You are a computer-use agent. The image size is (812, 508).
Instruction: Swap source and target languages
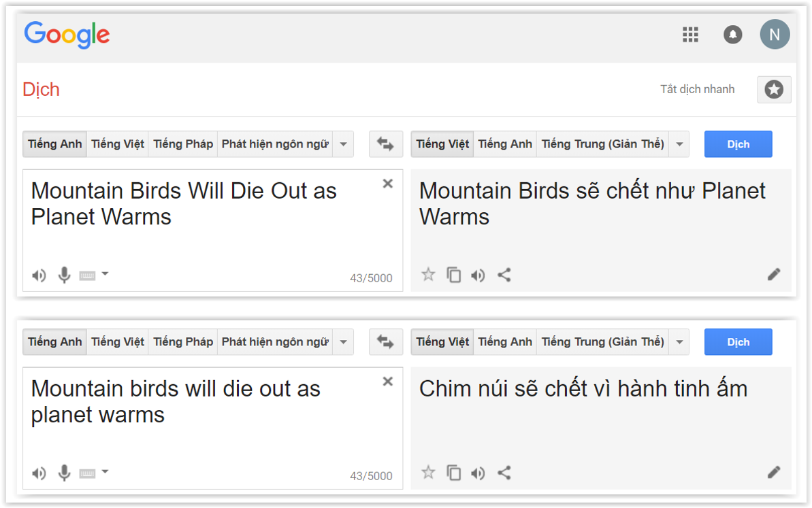tap(385, 143)
